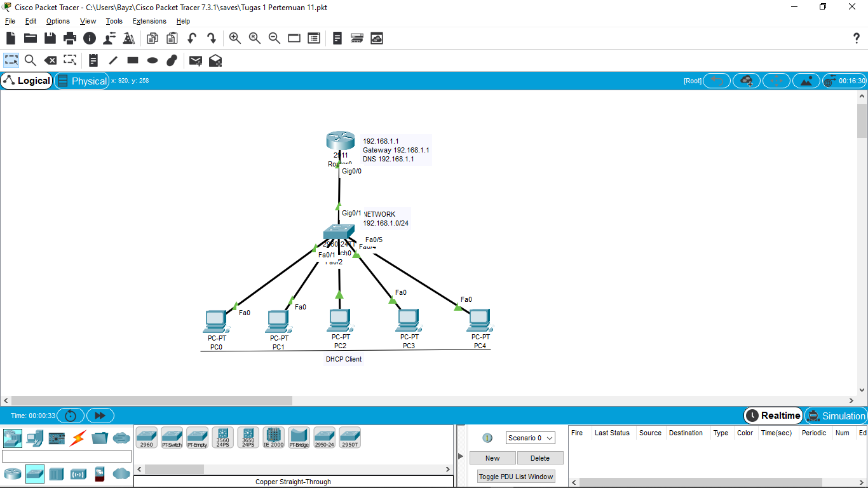Undo the last action with the Undo arrow

coord(192,38)
